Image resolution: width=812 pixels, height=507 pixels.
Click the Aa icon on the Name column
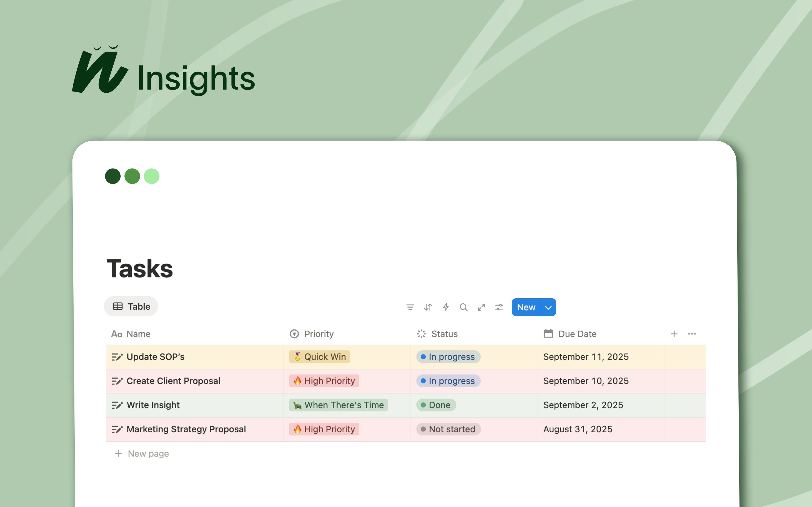[x=117, y=334]
